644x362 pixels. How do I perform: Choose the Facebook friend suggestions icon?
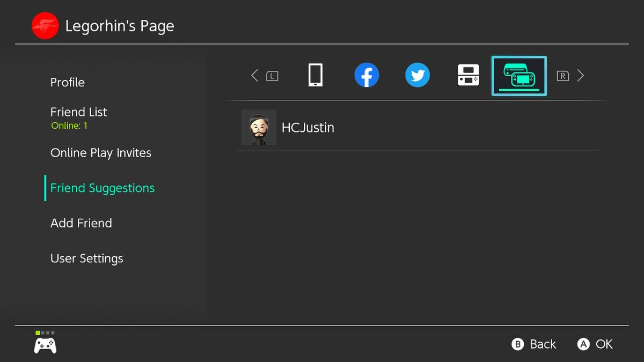pyautogui.click(x=367, y=76)
